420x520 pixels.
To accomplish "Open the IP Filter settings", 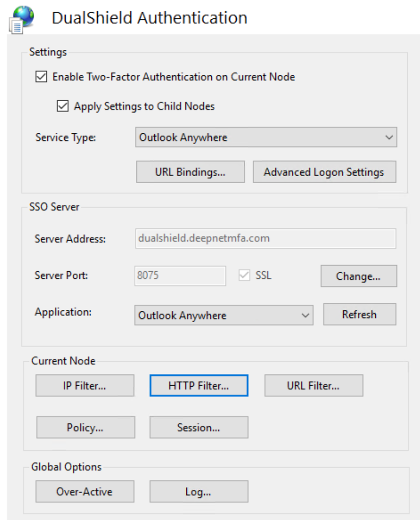I will click(85, 386).
